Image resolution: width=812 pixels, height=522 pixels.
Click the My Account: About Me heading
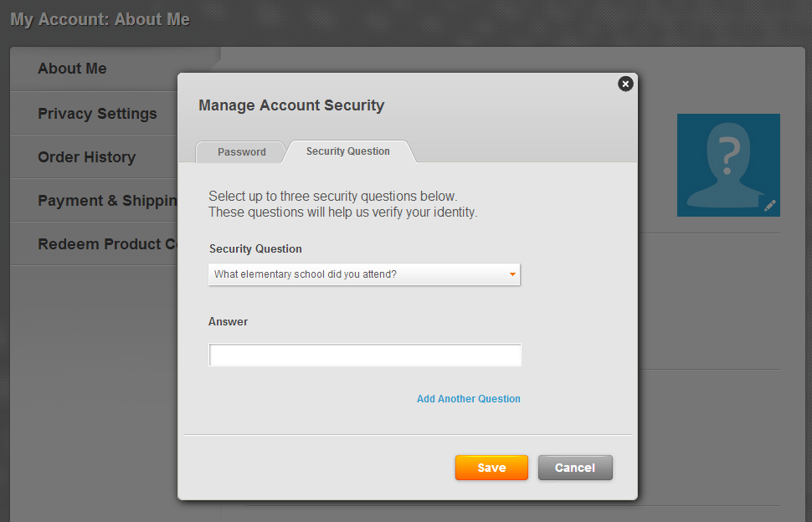click(x=100, y=20)
